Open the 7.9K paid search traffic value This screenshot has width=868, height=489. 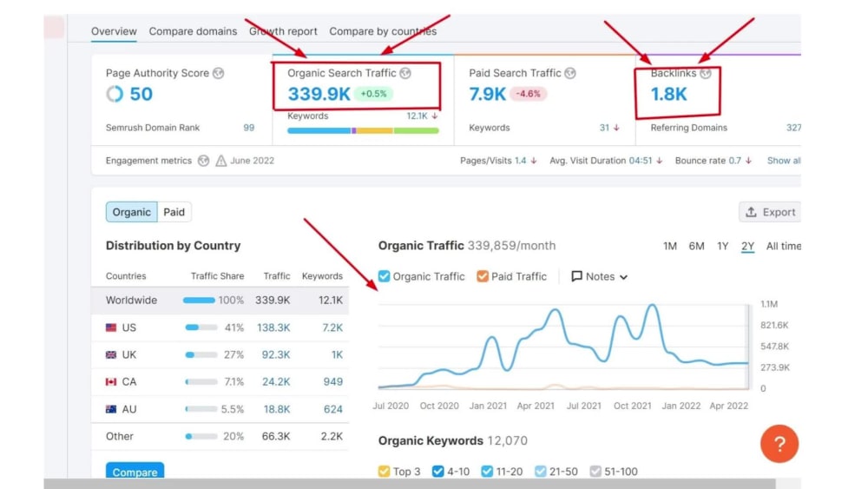[x=487, y=94]
